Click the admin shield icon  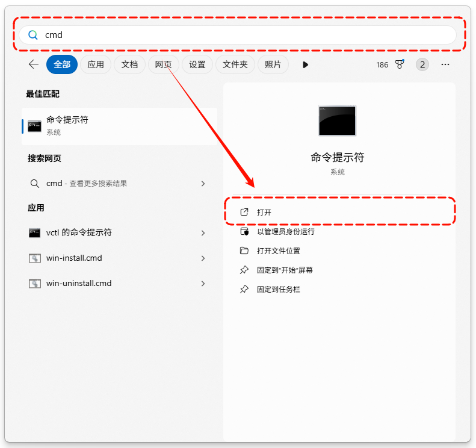(x=244, y=231)
